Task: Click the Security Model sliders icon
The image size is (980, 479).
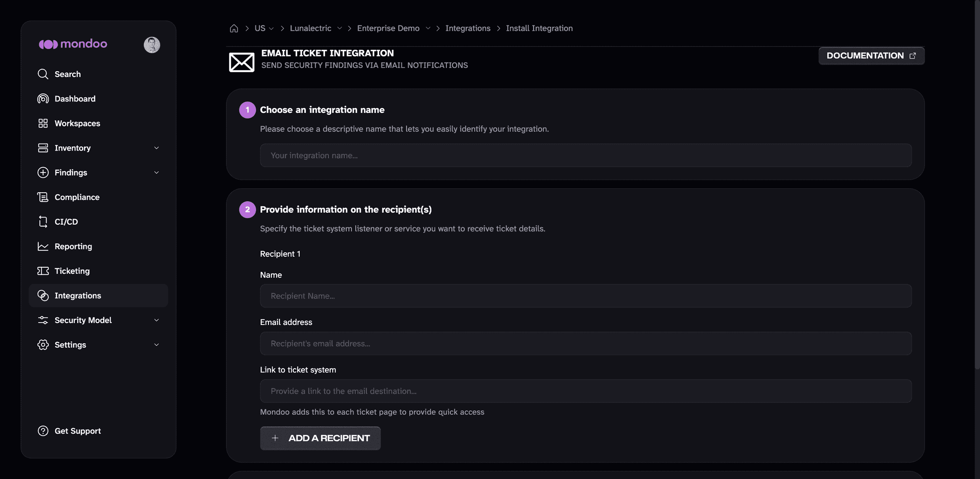Action: [x=43, y=320]
